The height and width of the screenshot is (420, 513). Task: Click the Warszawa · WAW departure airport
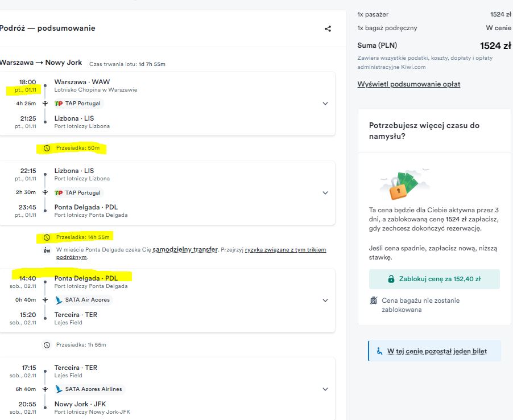click(x=82, y=82)
